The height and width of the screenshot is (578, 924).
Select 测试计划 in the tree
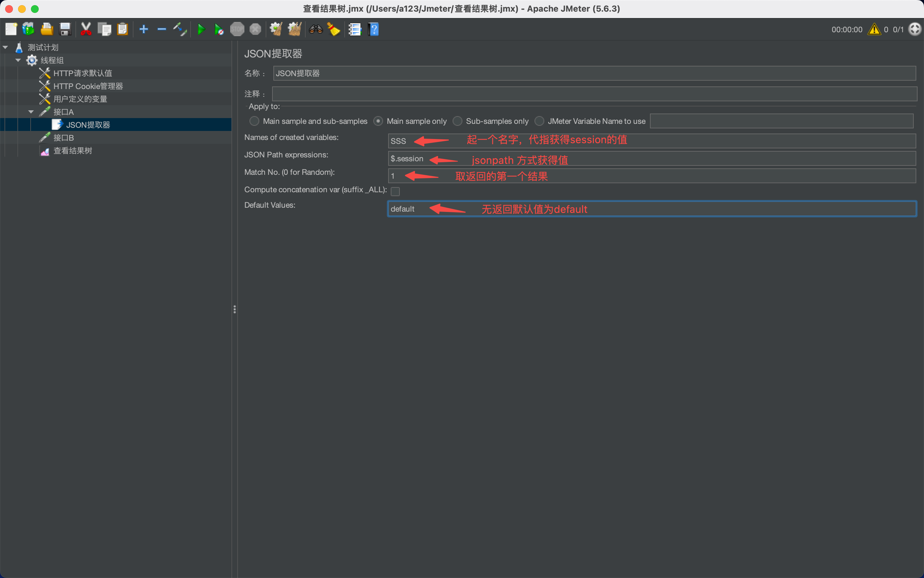[x=43, y=47]
